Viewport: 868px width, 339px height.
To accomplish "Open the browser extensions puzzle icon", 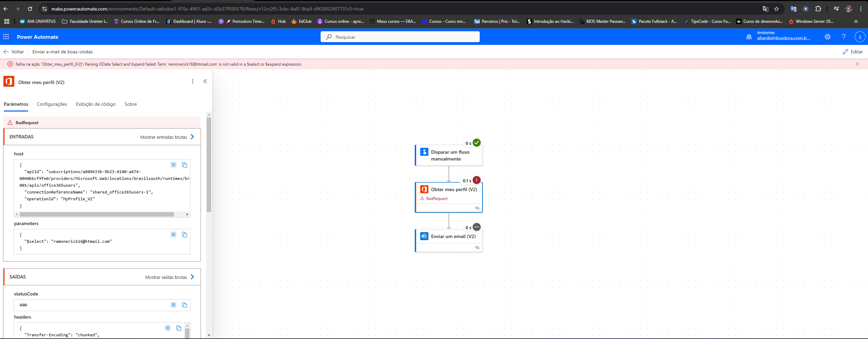I will (818, 9).
